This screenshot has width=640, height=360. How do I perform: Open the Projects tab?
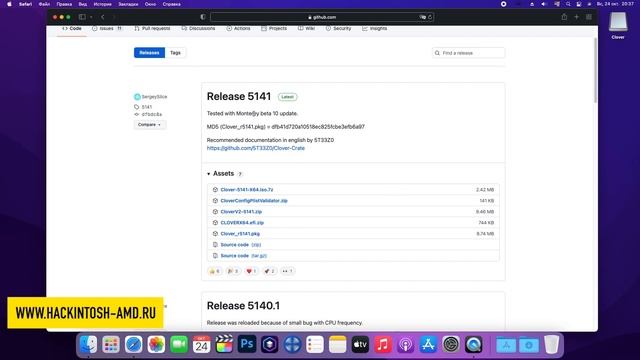[274, 29]
